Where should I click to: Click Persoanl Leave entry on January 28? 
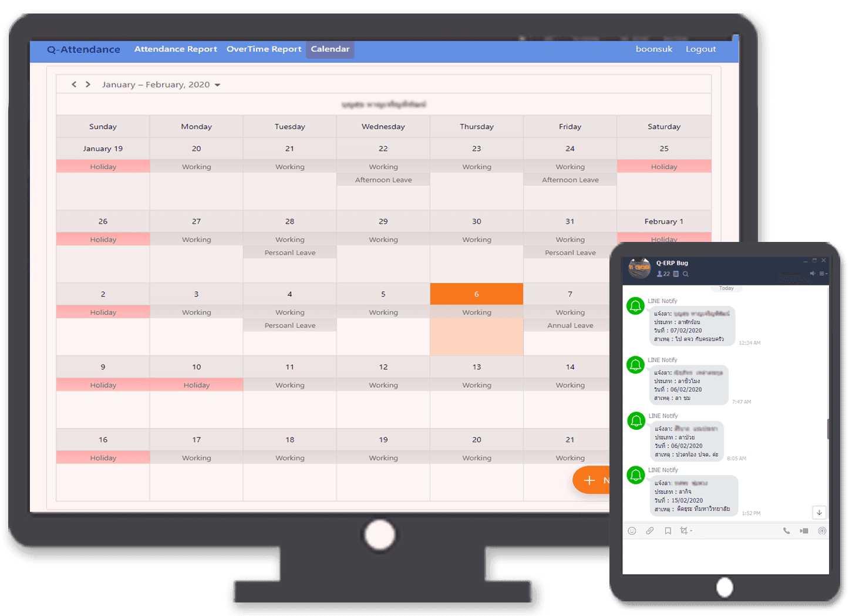(290, 253)
